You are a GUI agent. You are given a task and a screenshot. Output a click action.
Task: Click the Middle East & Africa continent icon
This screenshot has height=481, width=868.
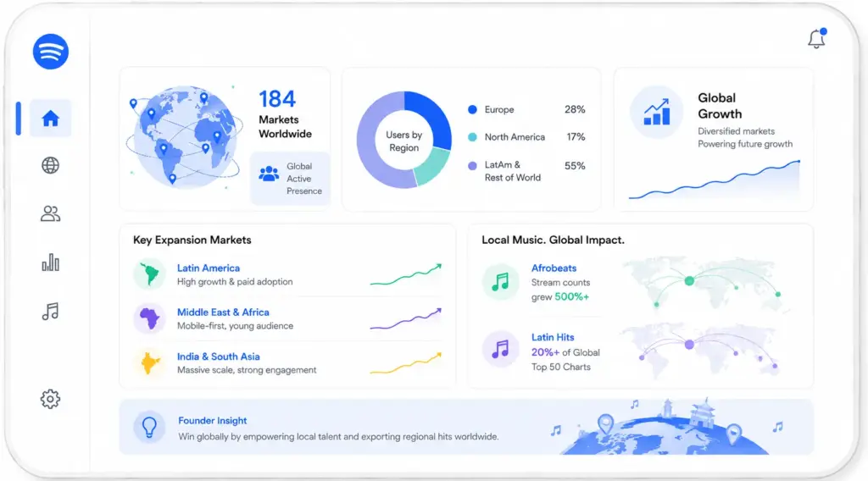[x=149, y=318]
